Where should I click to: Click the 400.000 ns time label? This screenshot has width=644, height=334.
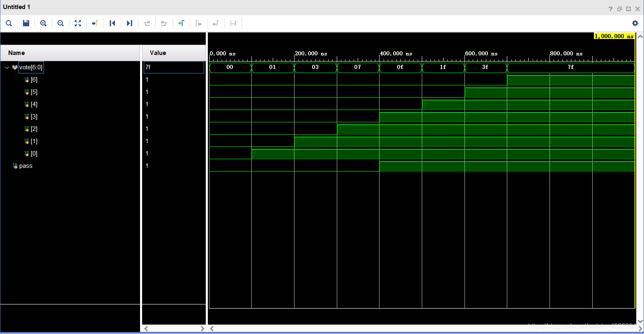coord(396,54)
